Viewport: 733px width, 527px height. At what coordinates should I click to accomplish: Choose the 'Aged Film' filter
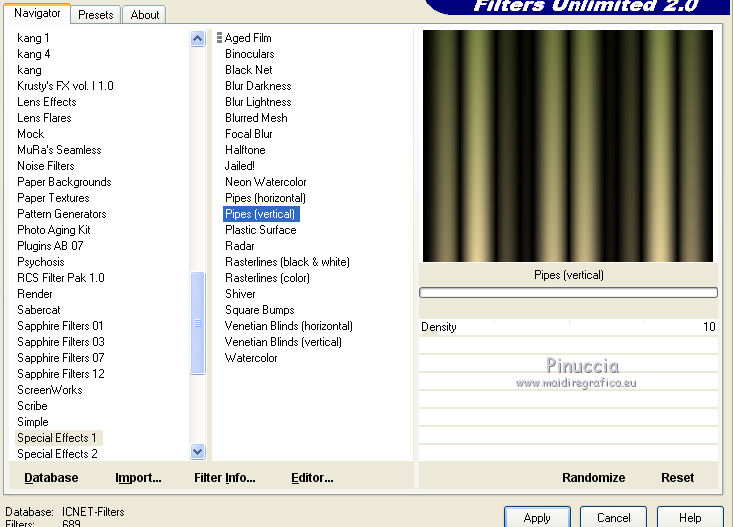(x=248, y=38)
